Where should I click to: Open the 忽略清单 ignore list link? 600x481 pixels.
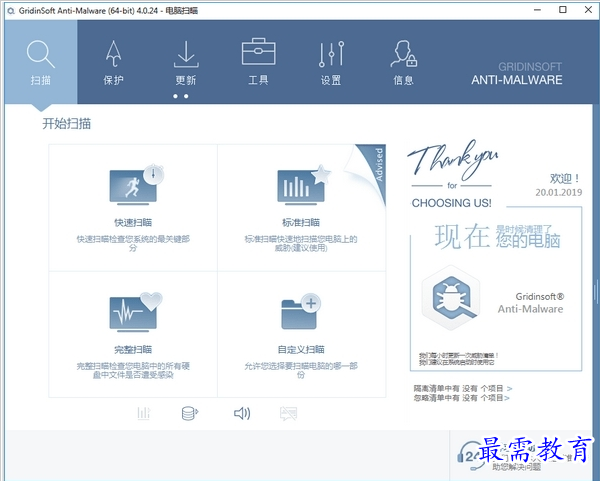click(461, 398)
